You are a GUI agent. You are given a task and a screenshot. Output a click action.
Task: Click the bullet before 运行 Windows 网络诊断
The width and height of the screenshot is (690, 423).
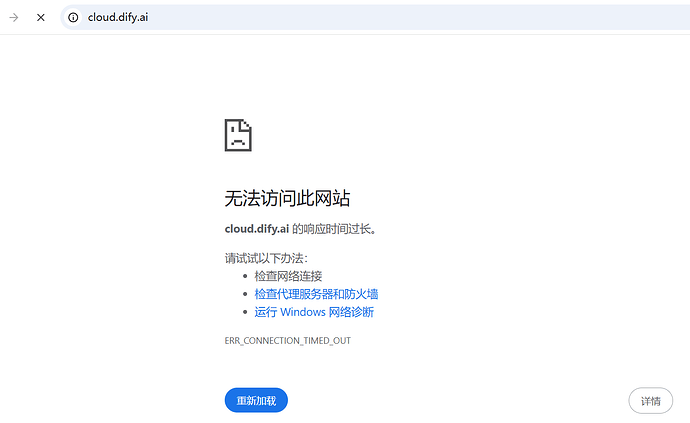click(x=245, y=312)
